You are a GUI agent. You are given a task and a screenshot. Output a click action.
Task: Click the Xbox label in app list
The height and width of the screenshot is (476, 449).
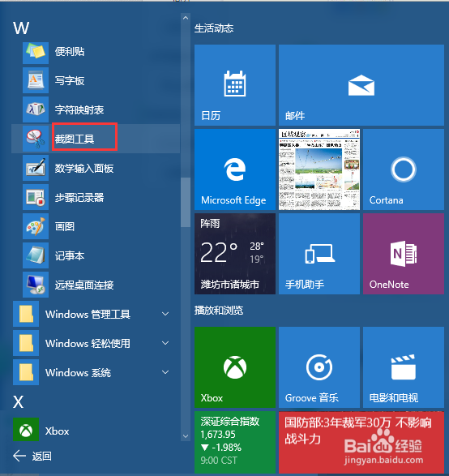(x=57, y=431)
